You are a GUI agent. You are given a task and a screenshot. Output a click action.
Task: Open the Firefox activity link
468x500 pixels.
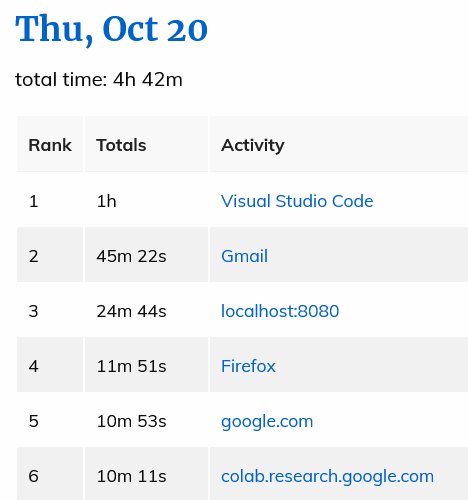point(248,366)
